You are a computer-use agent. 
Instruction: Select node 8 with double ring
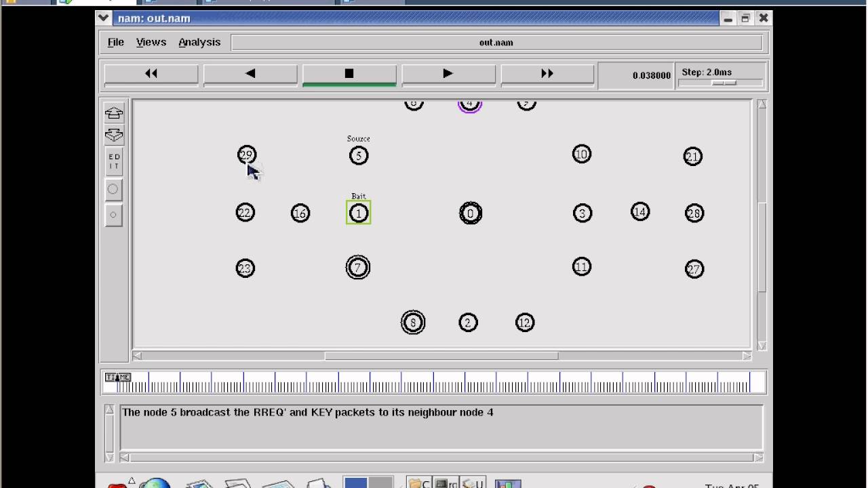click(x=413, y=323)
